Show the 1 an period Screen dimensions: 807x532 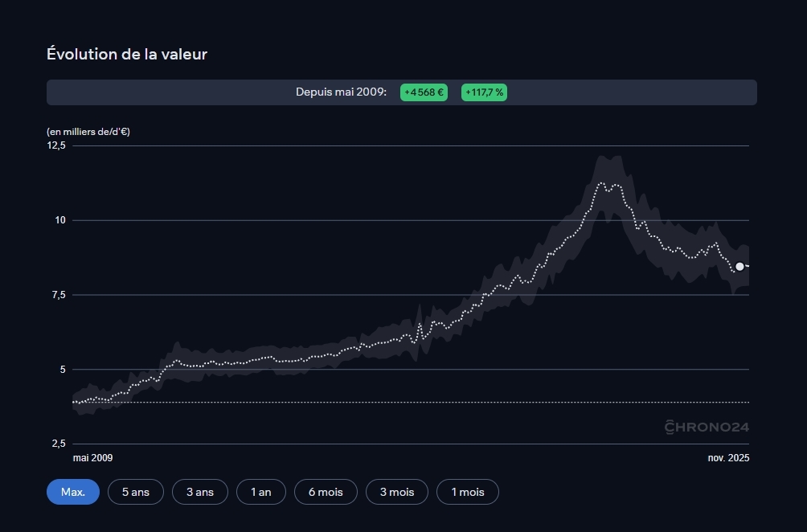pos(261,492)
